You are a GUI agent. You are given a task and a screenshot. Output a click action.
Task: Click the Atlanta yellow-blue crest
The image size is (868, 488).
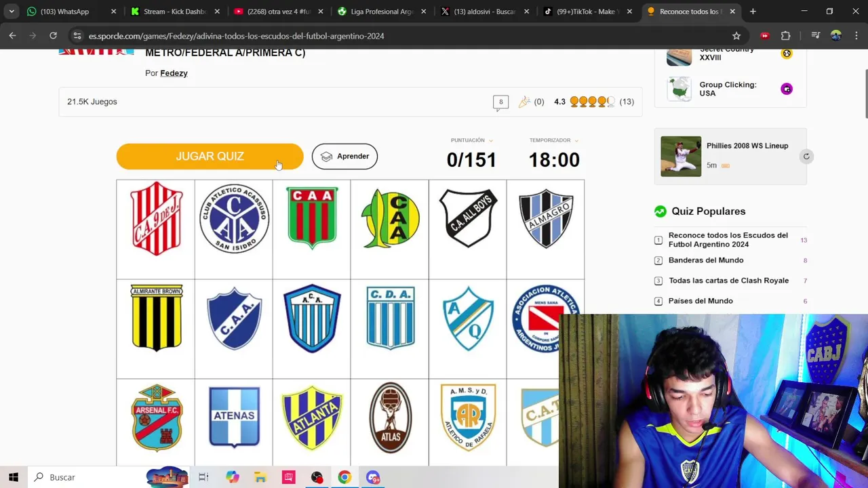(x=312, y=418)
